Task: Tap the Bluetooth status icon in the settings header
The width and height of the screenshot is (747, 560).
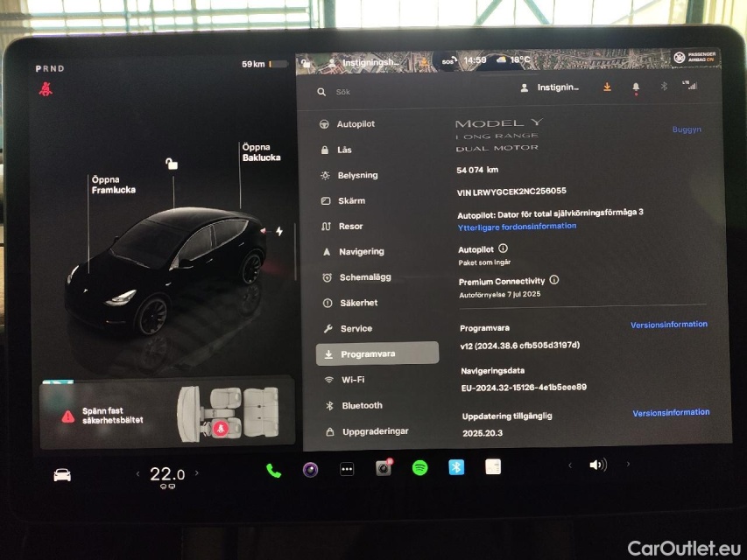Action: pyautogui.click(x=664, y=87)
